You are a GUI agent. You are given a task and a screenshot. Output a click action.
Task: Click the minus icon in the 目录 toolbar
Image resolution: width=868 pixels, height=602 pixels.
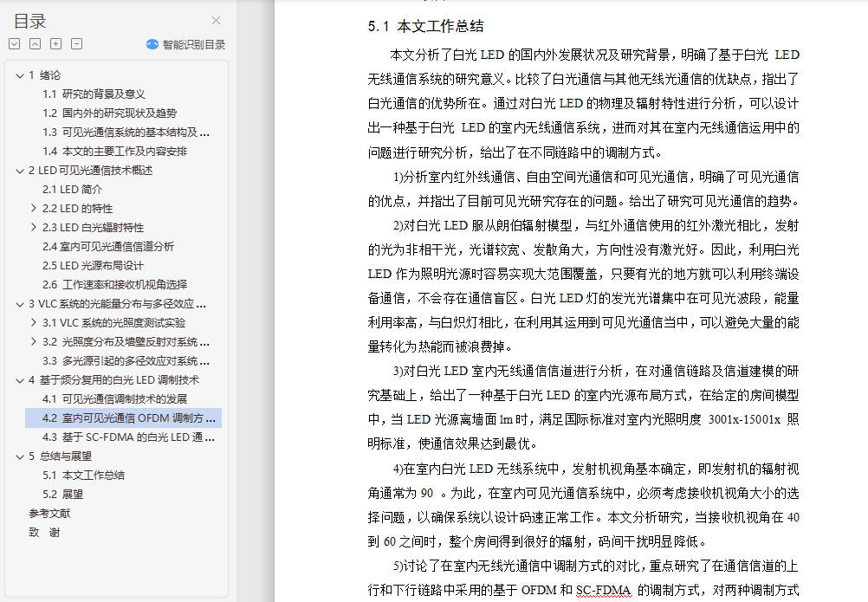point(77,43)
